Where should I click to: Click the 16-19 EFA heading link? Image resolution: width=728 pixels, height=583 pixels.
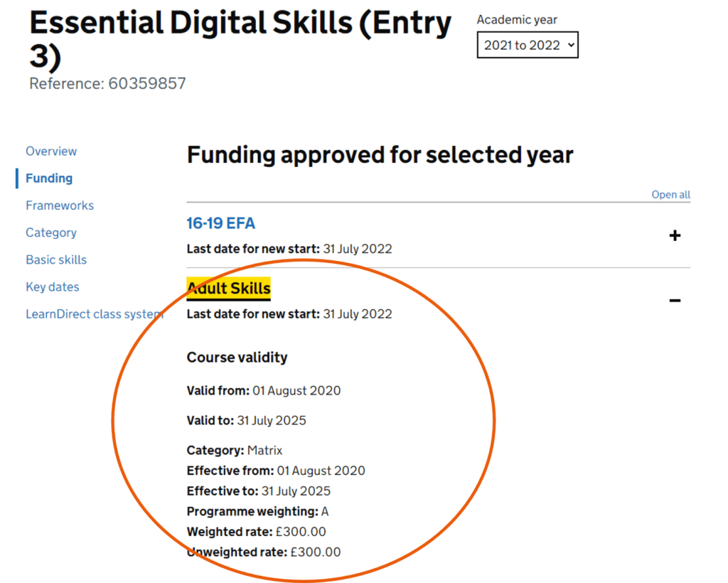coord(220,223)
